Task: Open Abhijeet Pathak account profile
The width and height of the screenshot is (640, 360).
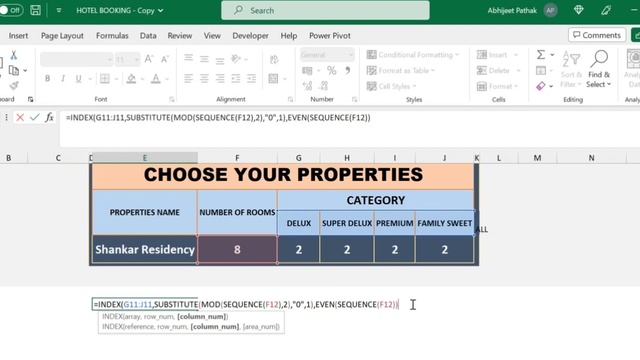Action: coord(522,11)
